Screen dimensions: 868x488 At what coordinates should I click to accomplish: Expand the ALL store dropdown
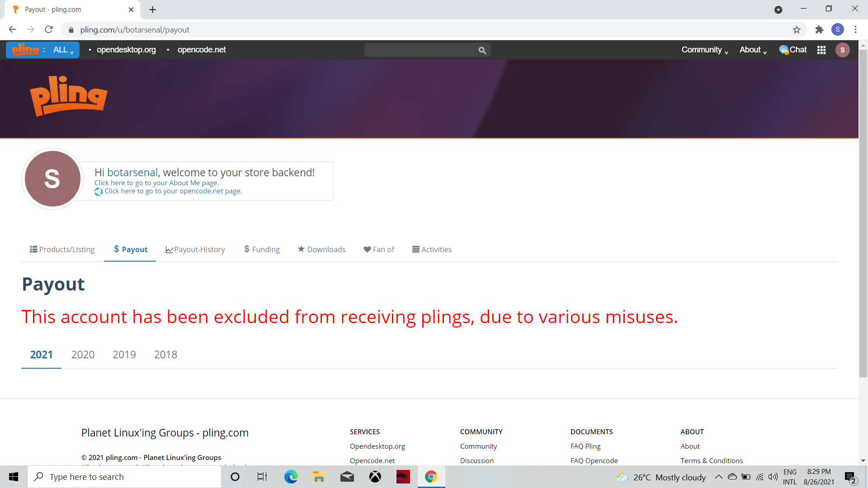pyautogui.click(x=63, y=50)
